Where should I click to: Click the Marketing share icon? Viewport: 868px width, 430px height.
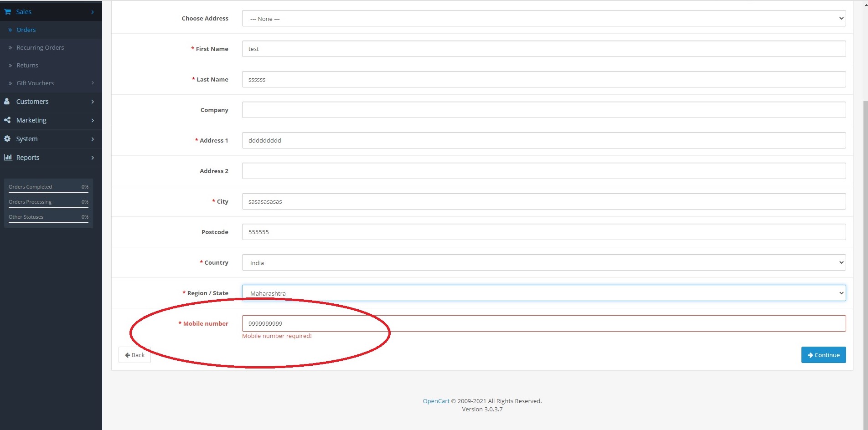pyautogui.click(x=7, y=120)
